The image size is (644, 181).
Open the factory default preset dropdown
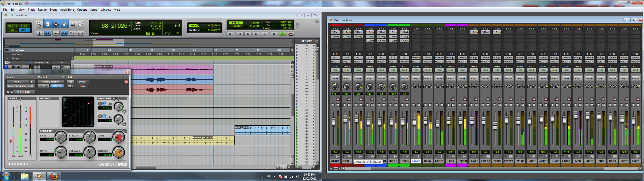point(51,82)
